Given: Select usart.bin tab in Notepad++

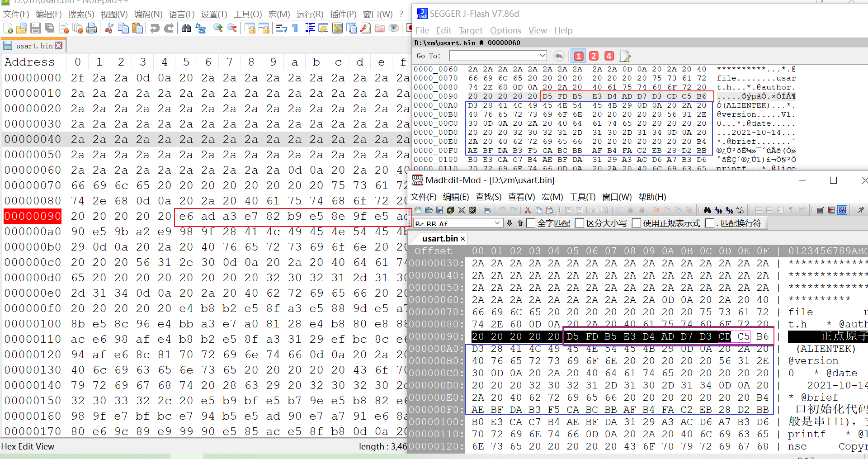Looking at the screenshot, I should [x=34, y=46].
